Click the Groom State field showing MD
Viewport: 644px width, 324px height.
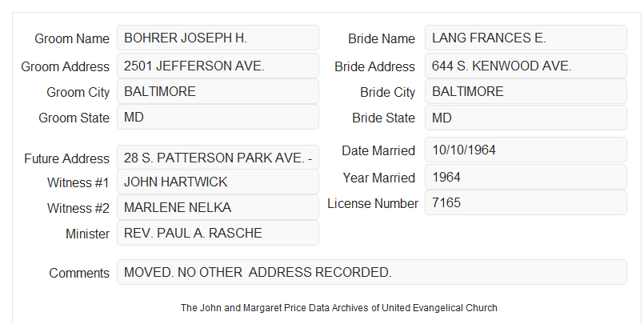point(218,117)
